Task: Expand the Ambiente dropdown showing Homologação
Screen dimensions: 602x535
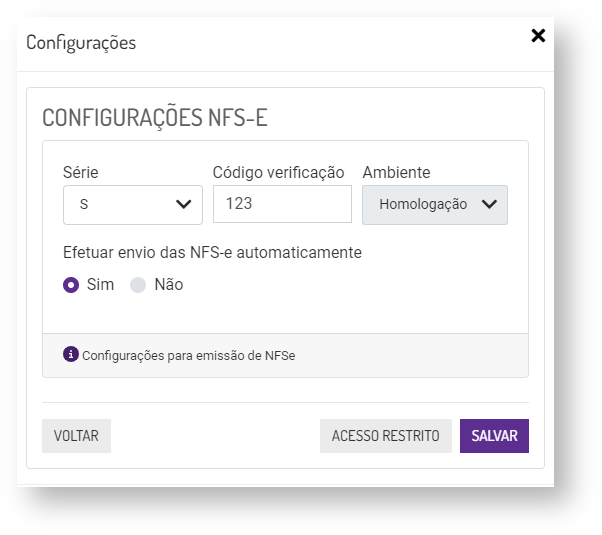Action: point(434,204)
